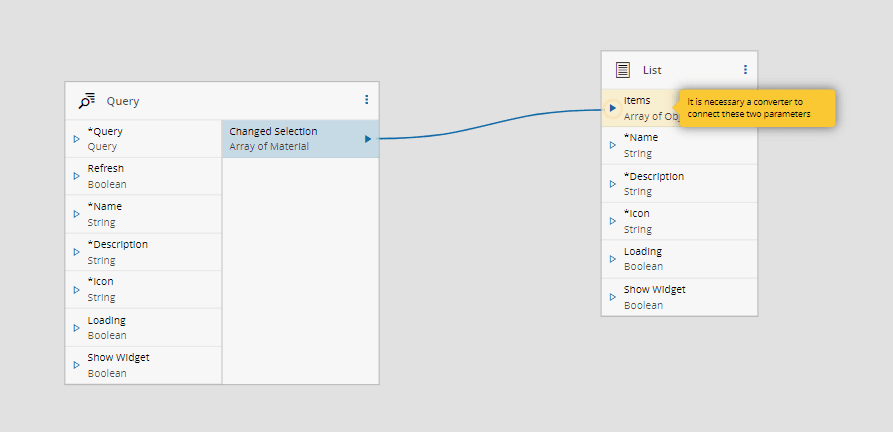This screenshot has width=893, height=432.
Task: Click the Refresh input port arrow
Action: 77,176
